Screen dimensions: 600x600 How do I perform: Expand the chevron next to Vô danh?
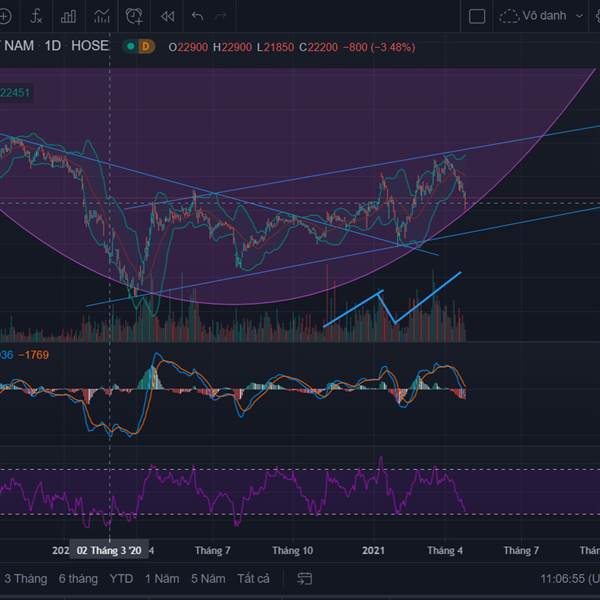[x=579, y=16]
